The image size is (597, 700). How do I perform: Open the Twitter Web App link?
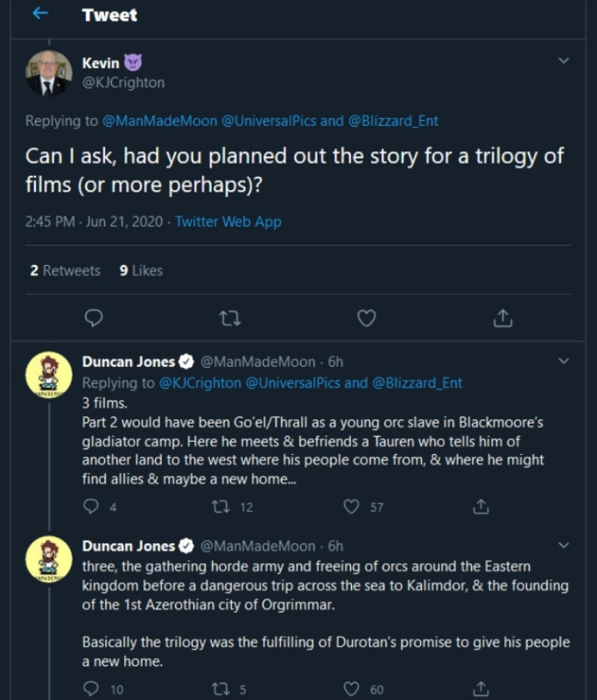228,221
